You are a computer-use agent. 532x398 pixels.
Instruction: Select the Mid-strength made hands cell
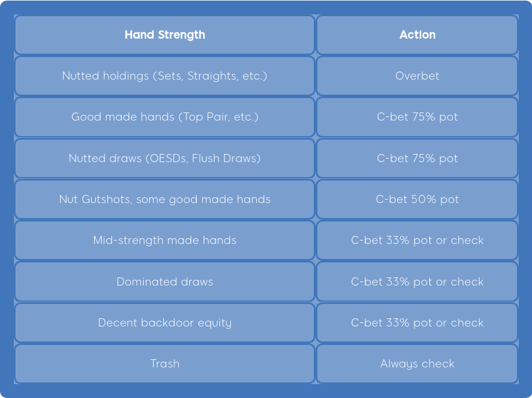[164, 241]
